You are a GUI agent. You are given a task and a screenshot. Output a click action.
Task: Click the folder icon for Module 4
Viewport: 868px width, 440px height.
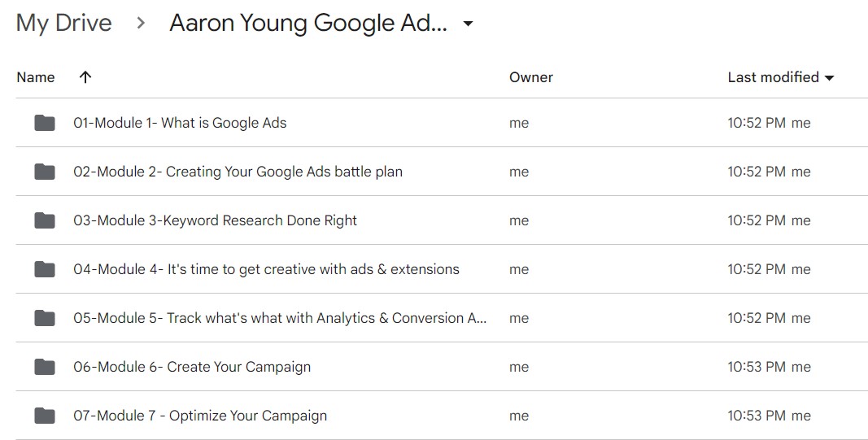[x=44, y=269]
